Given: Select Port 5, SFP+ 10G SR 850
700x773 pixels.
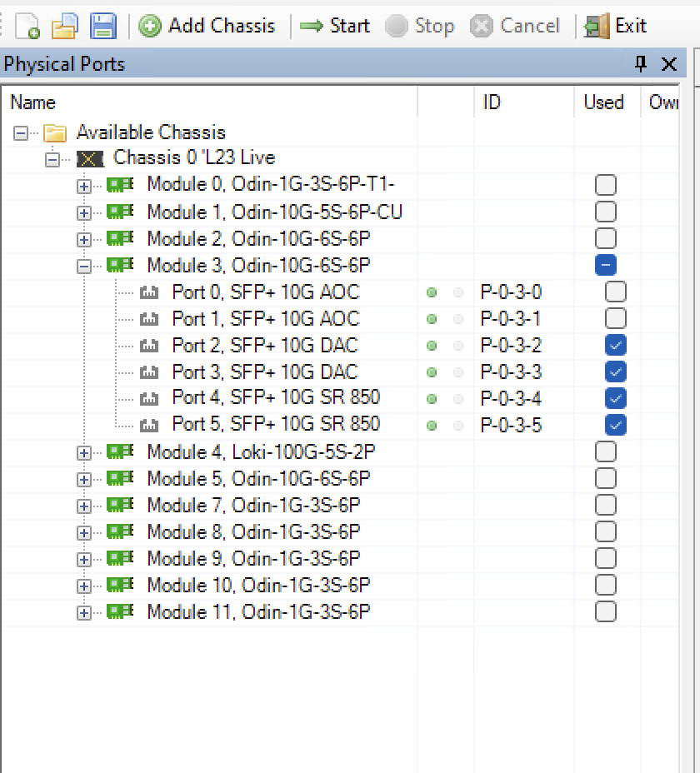Looking at the screenshot, I should (x=275, y=424).
